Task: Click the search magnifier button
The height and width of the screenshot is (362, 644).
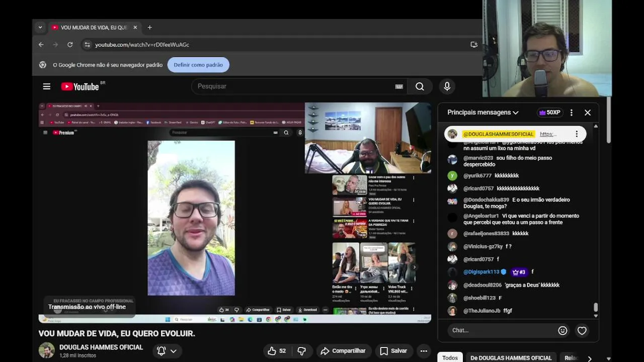Action: coord(420,86)
